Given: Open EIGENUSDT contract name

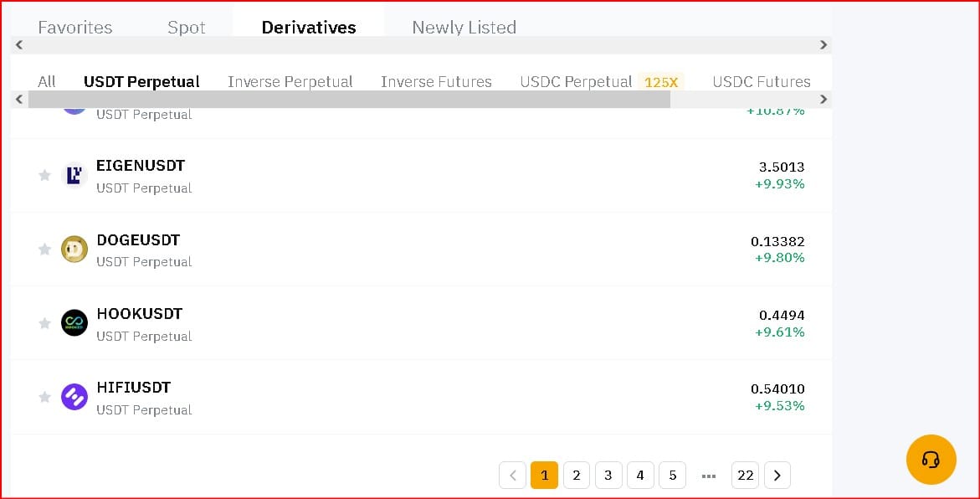Looking at the screenshot, I should pos(141,166).
